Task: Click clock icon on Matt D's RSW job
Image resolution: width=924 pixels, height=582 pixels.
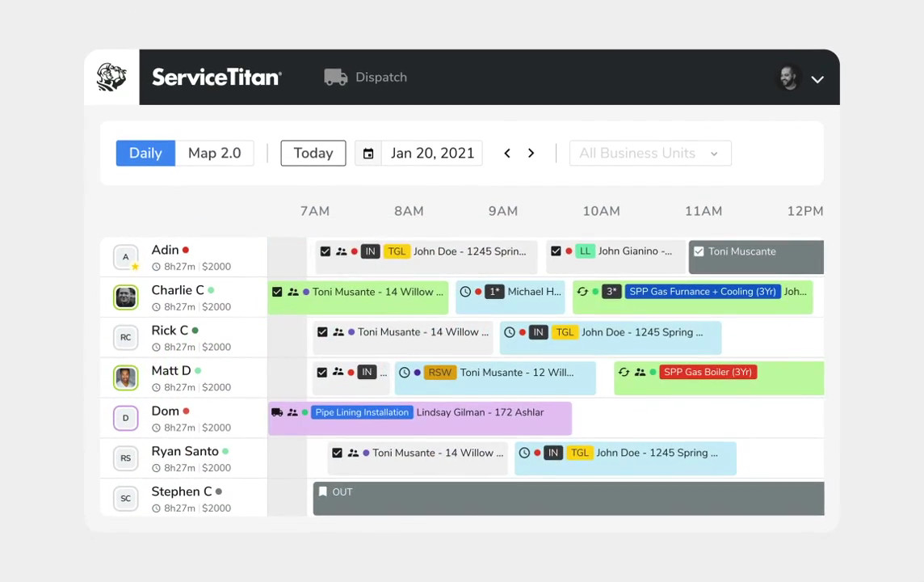Action: pos(404,372)
